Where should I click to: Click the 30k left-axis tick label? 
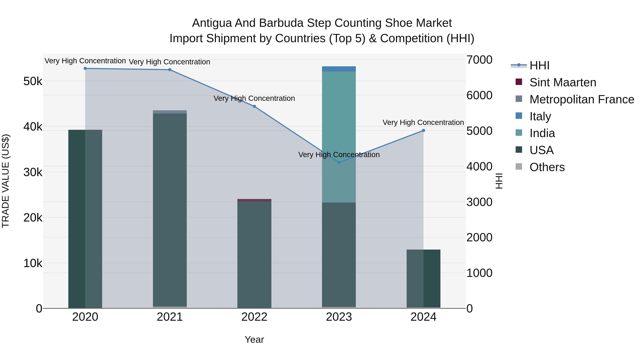point(33,172)
